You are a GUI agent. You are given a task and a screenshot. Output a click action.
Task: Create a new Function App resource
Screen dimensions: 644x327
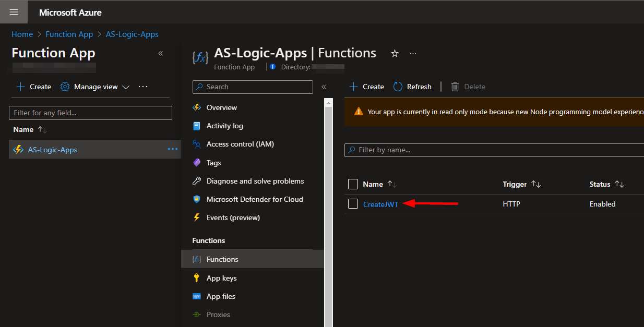click(33, 87)
